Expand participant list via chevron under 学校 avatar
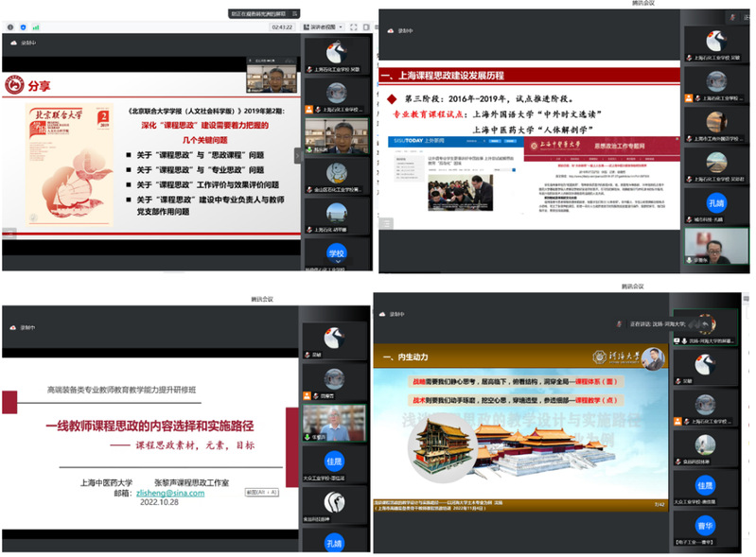This screenshot has height=557, width=756. pyautogui.click(x=338, y=261)
